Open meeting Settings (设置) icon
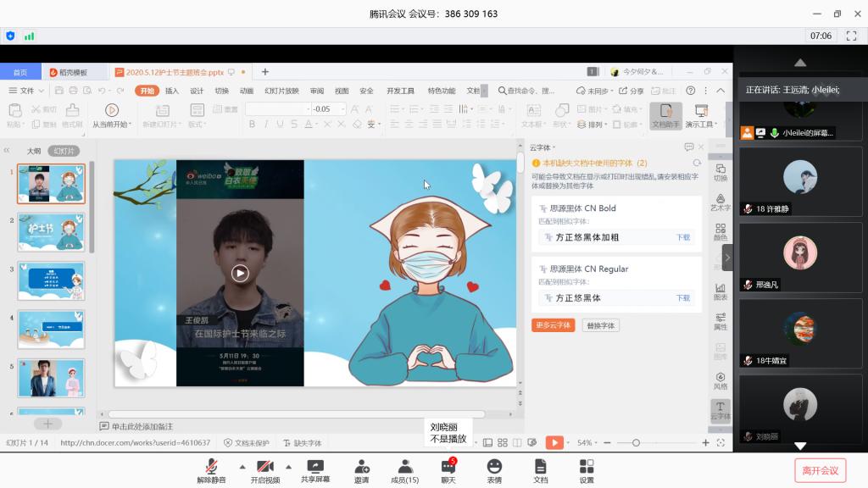Image resolution: width=868 pixels, height=488 pixels. click(587, 467)
